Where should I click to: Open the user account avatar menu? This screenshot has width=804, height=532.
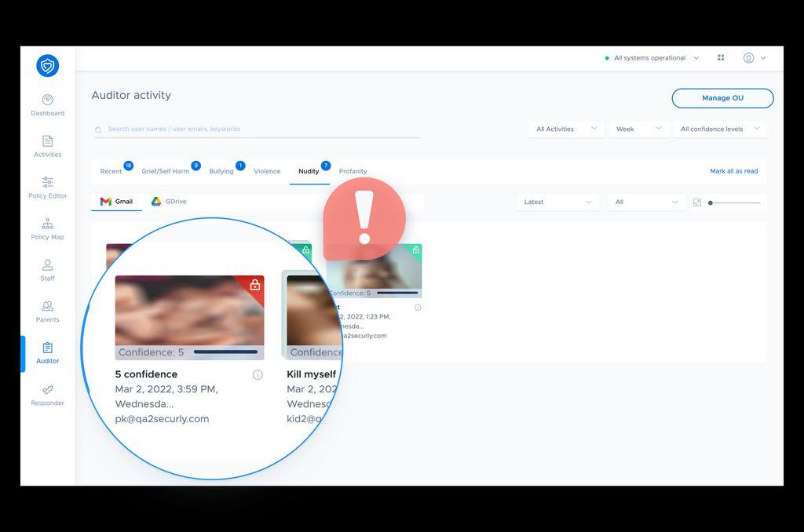pyautogui.click(x=748, y=58)
